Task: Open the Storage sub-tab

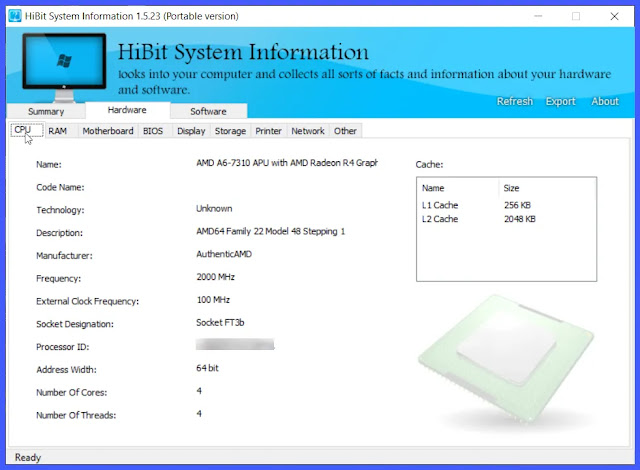Action: click(230, 131)
